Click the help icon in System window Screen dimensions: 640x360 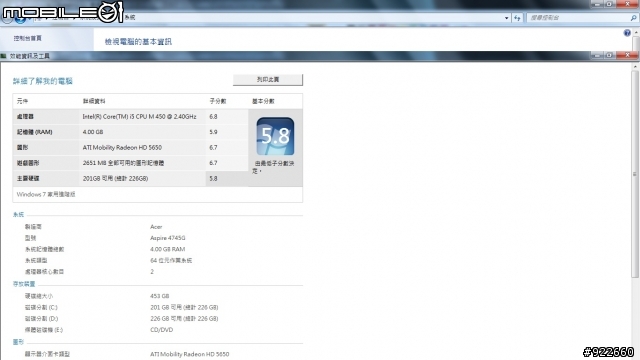(627, 33)
